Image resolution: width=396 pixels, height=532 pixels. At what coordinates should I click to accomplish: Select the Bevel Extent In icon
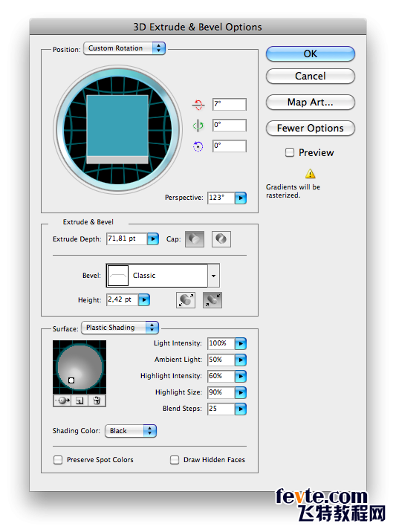pos(212,300)
